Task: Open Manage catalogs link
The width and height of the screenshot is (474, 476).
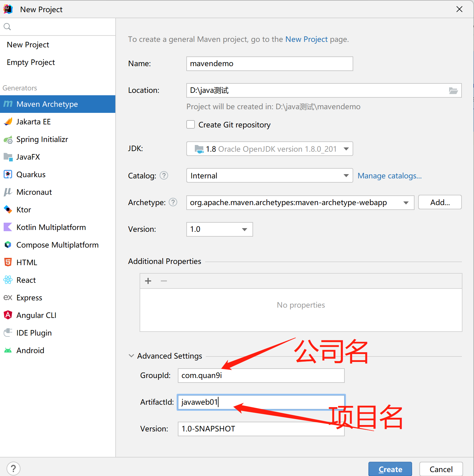Action: pos(390,176)
